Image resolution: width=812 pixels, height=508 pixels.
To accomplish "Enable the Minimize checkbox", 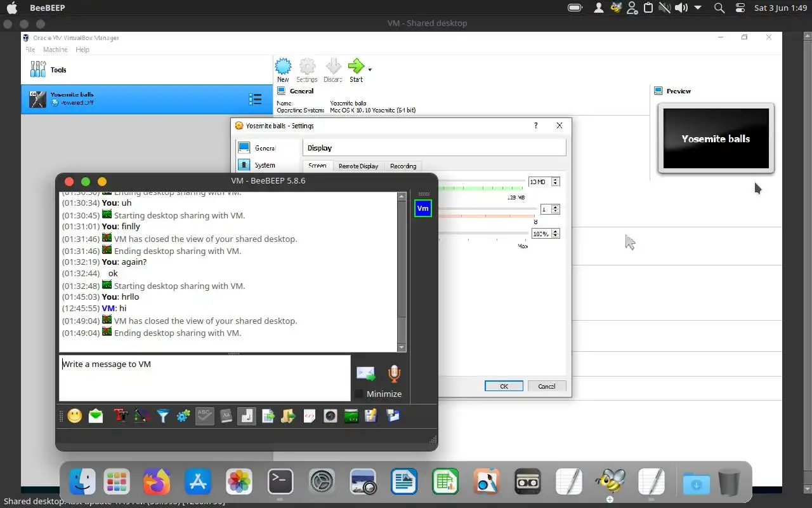I will click(x=359, y=394).
